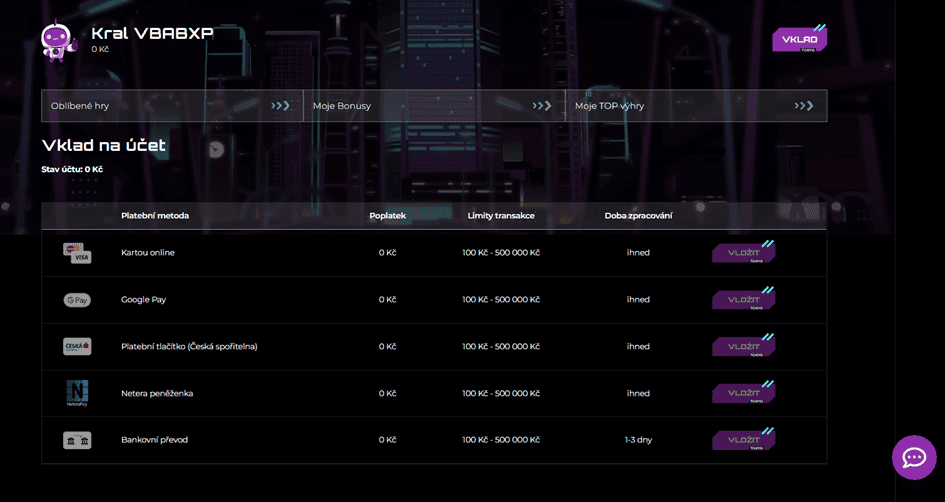Click the robot avatar icon
The height and width of the screenshot is (502, 945).
(x=58, y=41)
